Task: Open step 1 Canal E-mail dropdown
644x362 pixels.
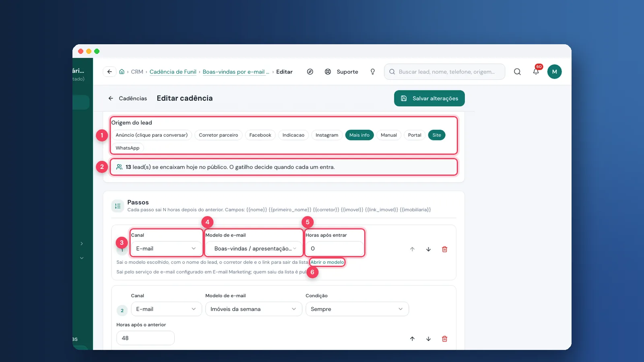Action: pos(166,249)
